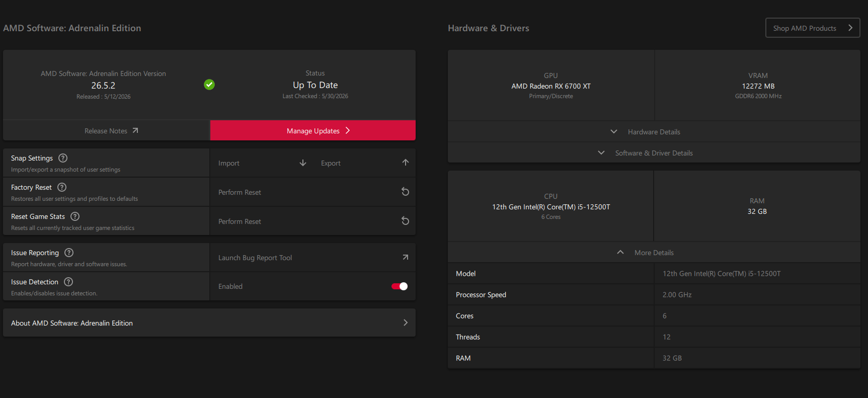868x398 pixels.
Task: Click Import snapshot settings
Action: [262, 163]
